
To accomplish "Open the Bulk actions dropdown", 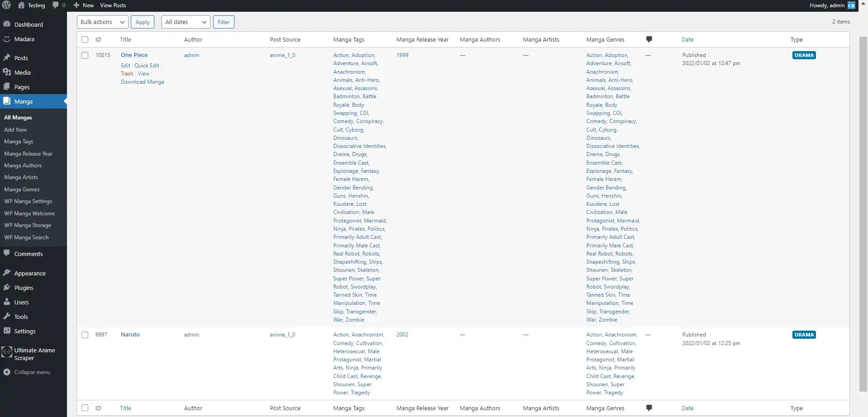I will 102,22.
